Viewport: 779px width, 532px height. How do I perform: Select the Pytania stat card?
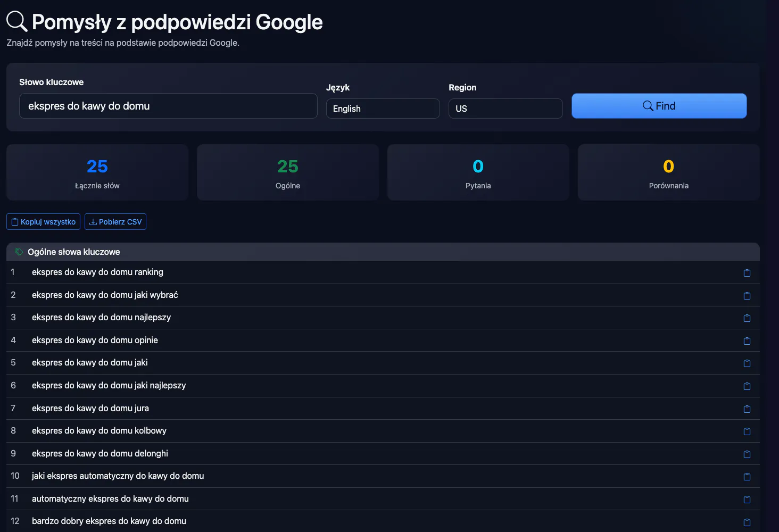478,172
